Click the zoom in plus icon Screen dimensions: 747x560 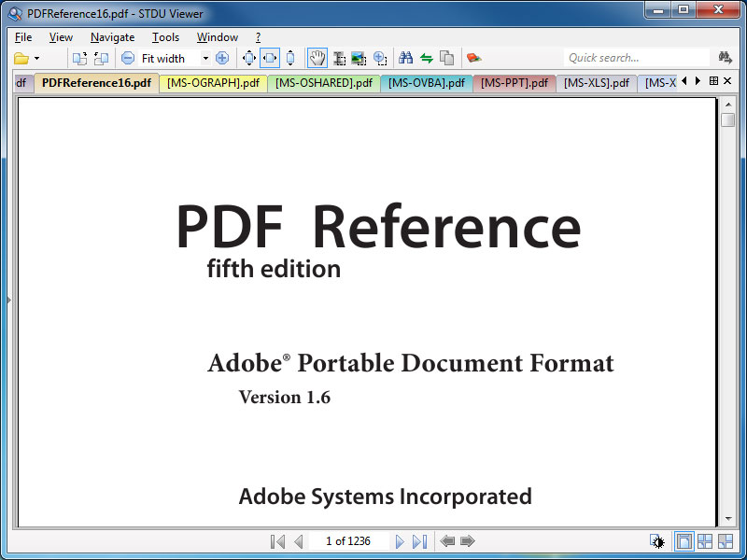click(x=222, y=58)
